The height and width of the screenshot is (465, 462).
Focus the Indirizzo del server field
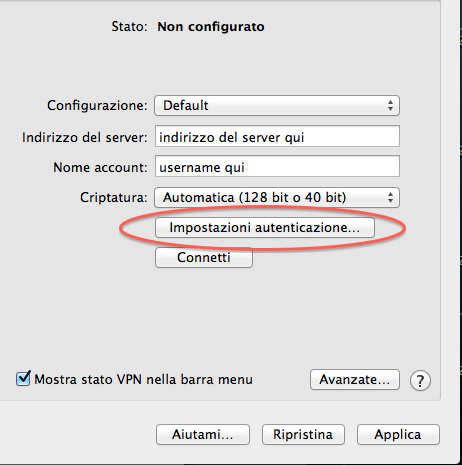(x=277, y=136)
